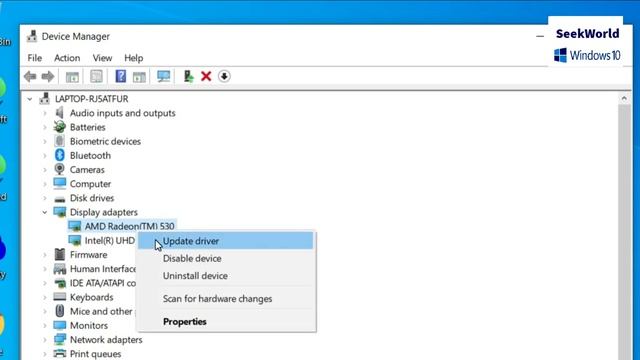
Task: Click the action pane toolbar icon beside Help
Action: [139, 76]
